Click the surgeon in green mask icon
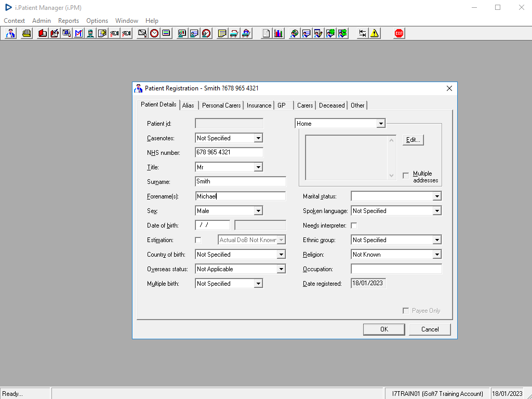Viewport: 532px width, 399px height. [90, 33]
